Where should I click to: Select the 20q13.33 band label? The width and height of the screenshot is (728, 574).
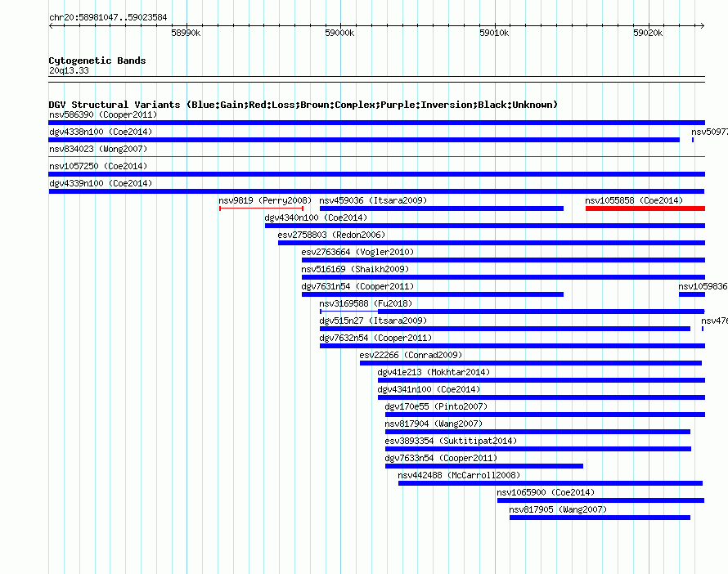click(69, 70)
